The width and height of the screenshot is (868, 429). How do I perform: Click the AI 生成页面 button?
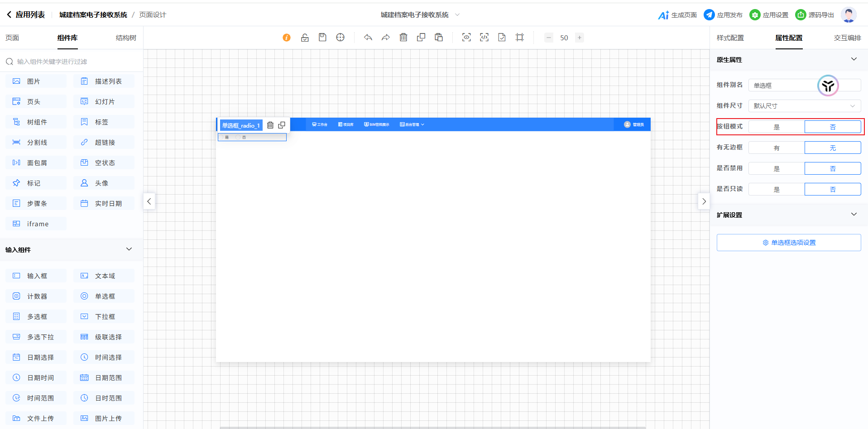677,15
